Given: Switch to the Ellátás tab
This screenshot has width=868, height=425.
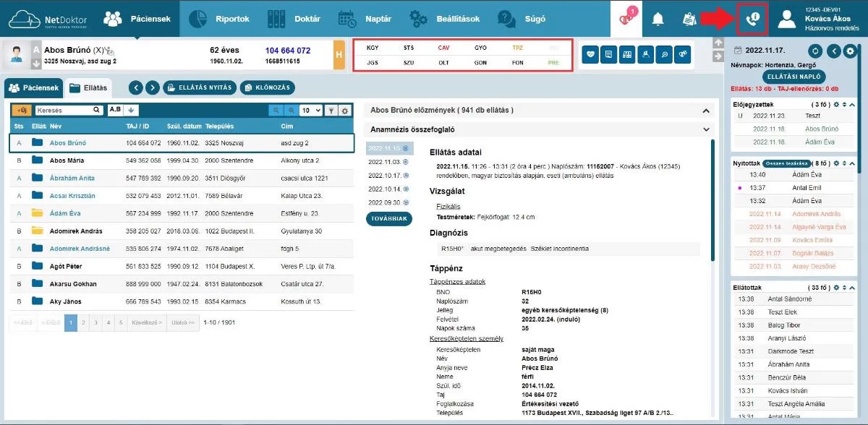Looking at the screenshot, I should 88,88.
